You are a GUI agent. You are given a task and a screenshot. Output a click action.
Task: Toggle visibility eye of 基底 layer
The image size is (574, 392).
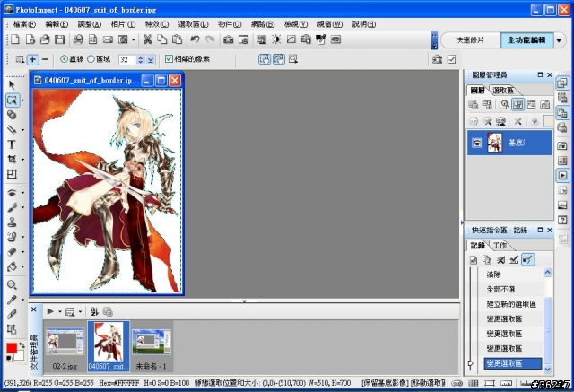point(476,143)
